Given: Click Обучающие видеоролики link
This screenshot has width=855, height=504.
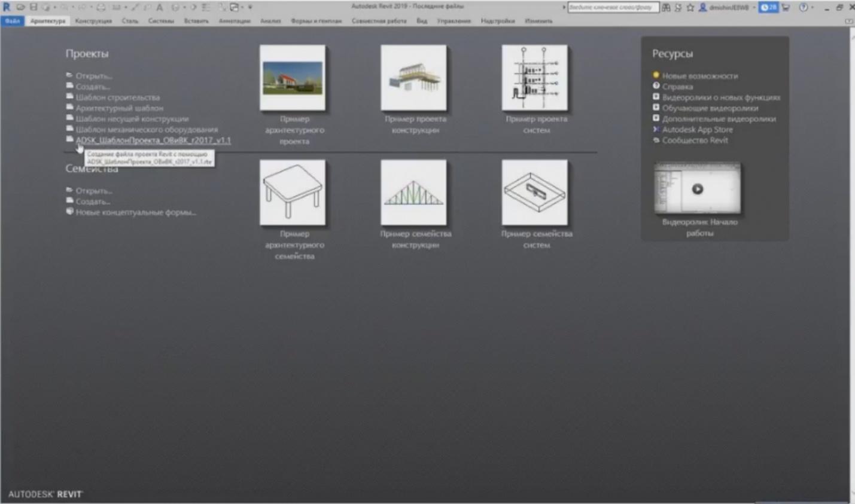Looking at the screenshot, I should [710, 108].
